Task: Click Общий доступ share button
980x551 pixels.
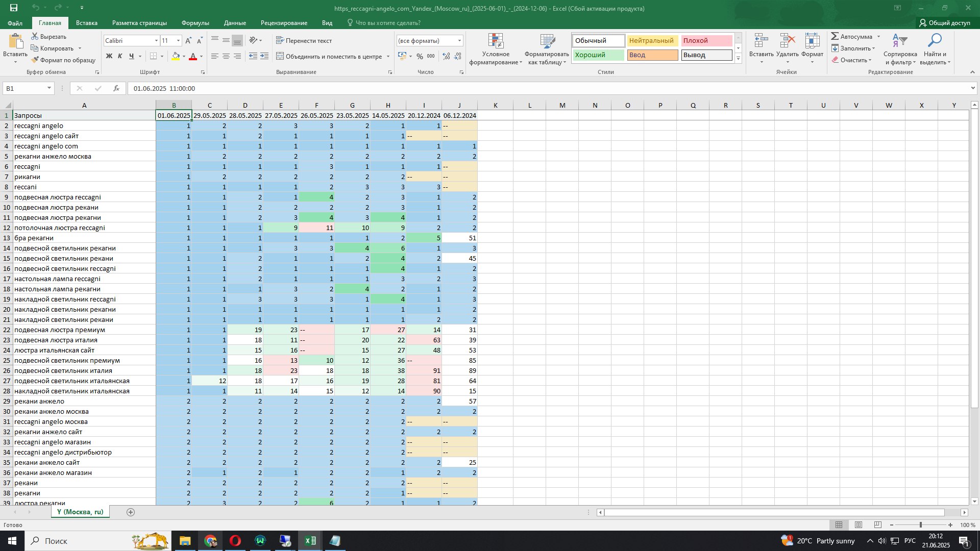Action: (945, 23)
